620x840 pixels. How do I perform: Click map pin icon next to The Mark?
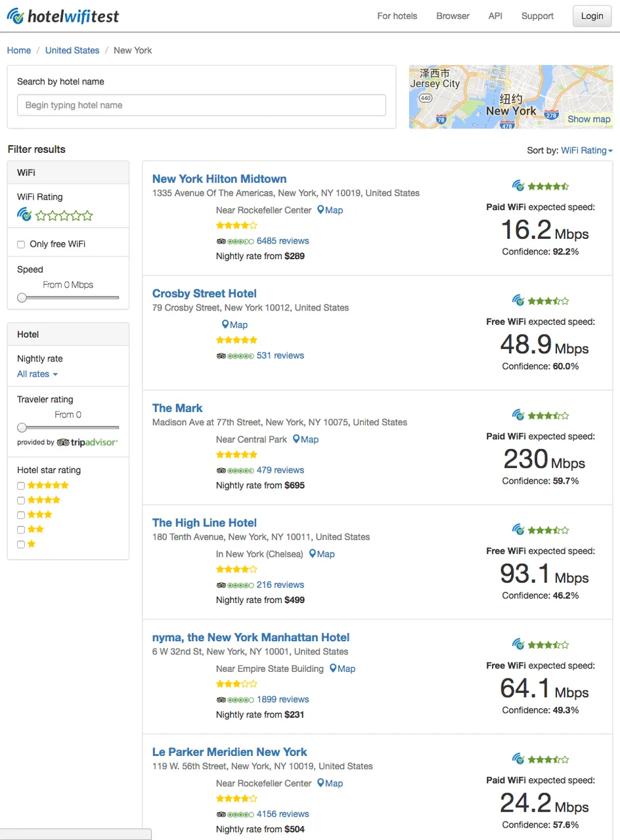coord(296,440)
